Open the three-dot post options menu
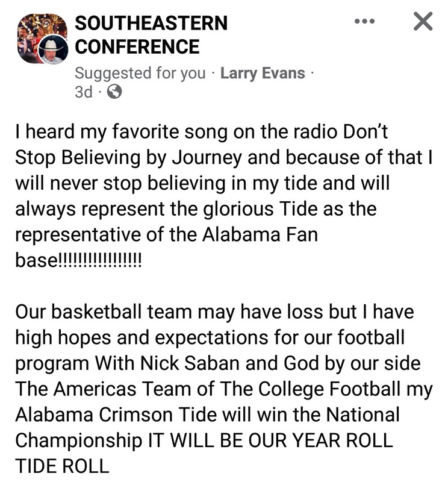This screenshot has height=482, width=448. [364, 21]
